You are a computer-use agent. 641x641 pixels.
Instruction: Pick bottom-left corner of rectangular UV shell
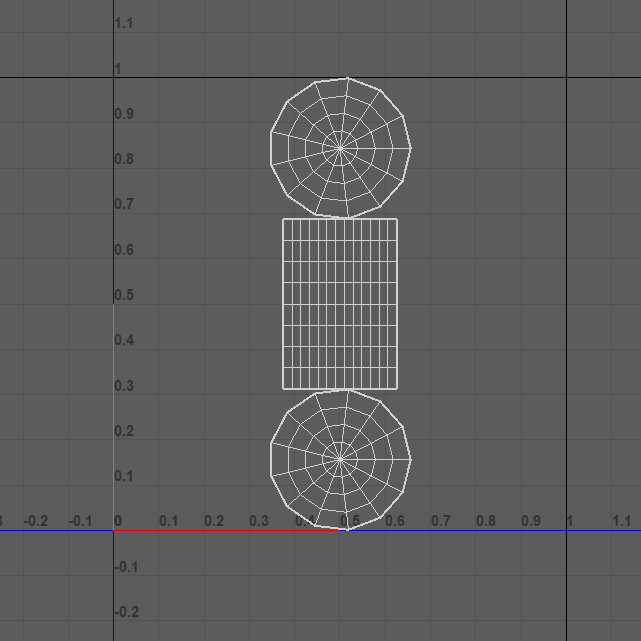(283, 388)
